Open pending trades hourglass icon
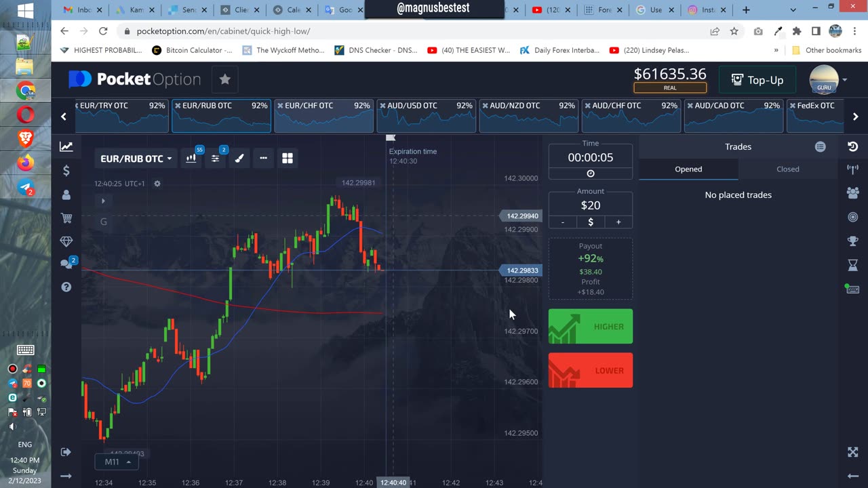 [852, 264]
